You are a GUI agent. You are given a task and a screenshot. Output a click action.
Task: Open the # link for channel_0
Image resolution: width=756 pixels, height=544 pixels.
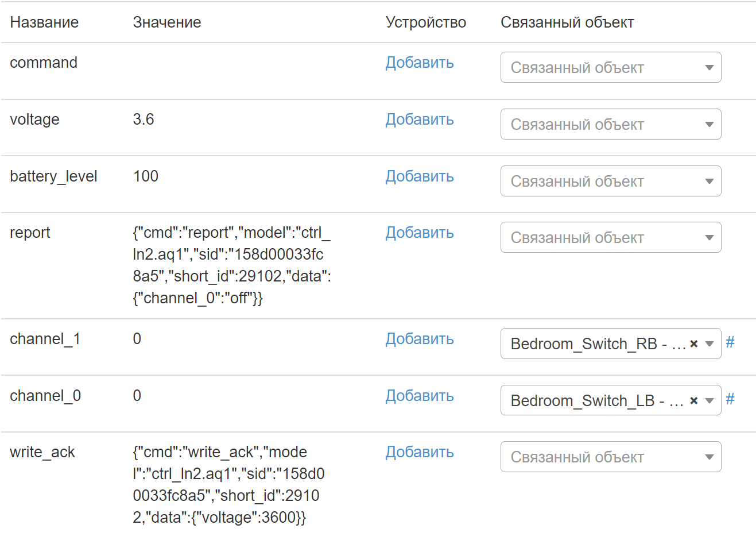click(x=730, y=400)
